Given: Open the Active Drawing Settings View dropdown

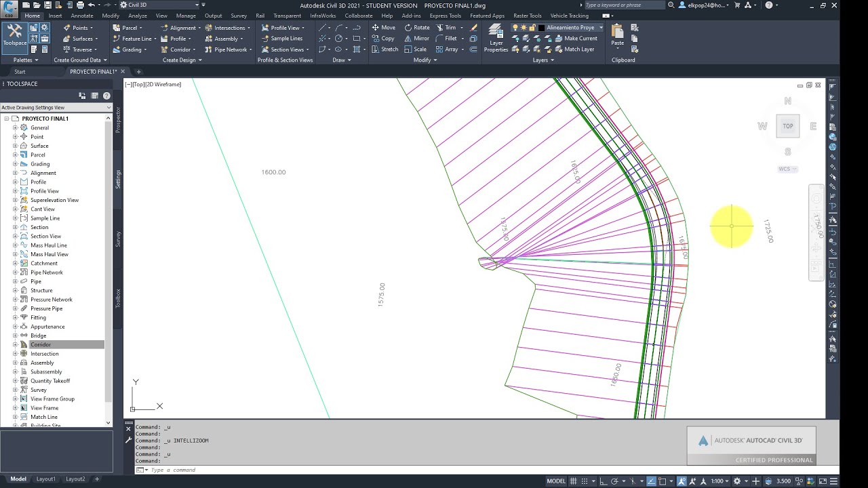Looking at the screenshot, I should pos(108,108).
